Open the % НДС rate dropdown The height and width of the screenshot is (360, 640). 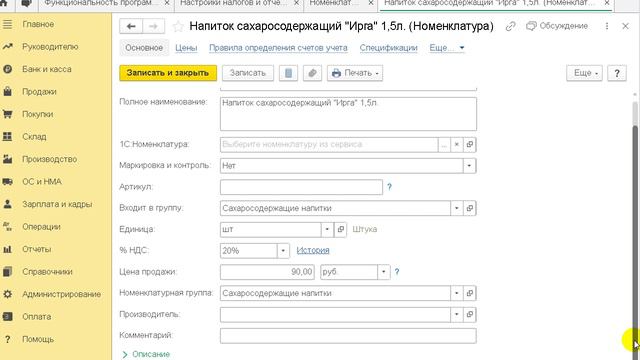(283, 251)
